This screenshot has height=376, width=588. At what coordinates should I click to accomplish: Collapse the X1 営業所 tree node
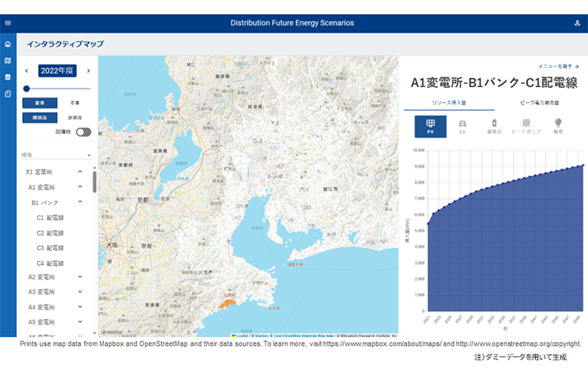pos(80,172)
